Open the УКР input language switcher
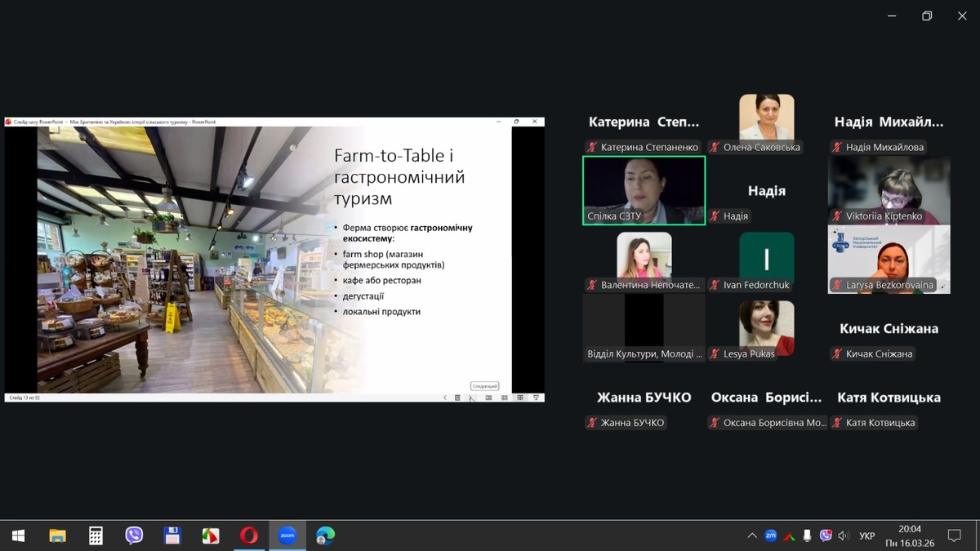Image resolution: width=980 pixels, height=551 pixels. (866, 536)
